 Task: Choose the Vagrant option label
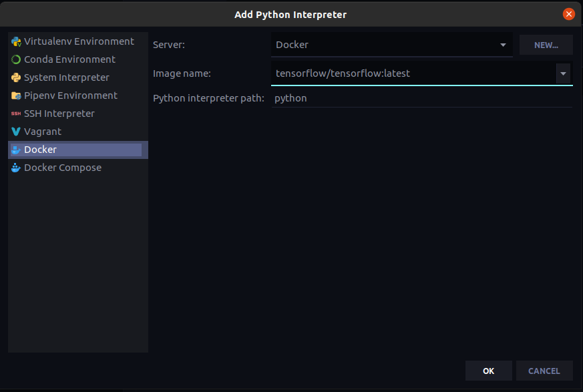pyautogui.click(x=43, y=132)
